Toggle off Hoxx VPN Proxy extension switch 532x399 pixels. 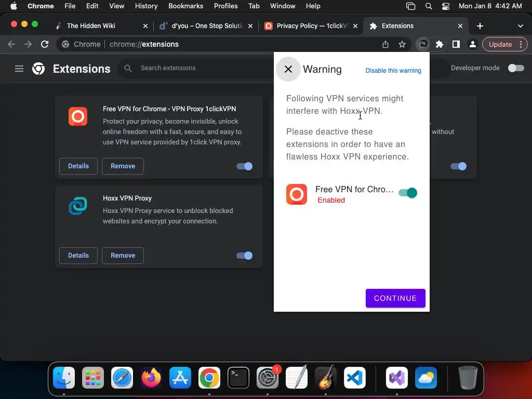point(244,256)
